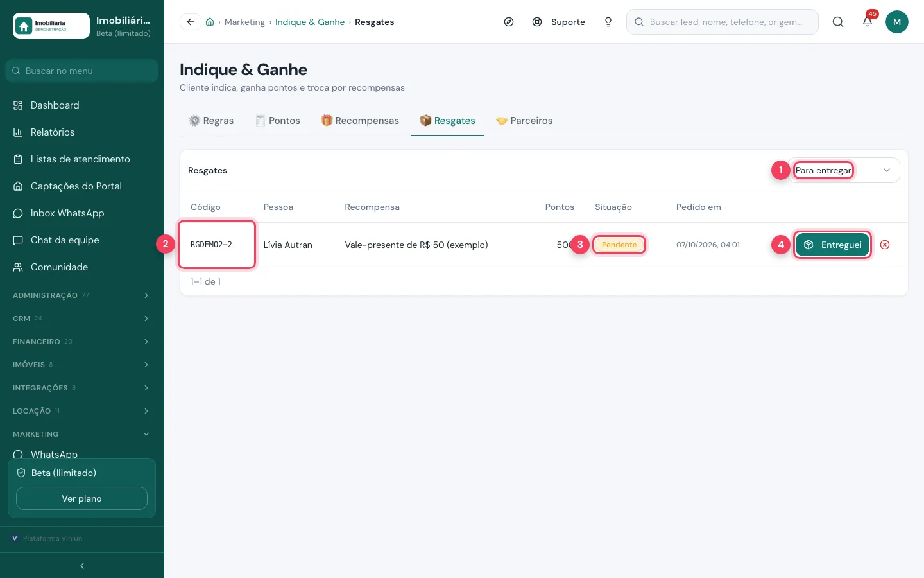Open Inbox WhatsApp in sidebar
Screen dimensions: 924x578
[x=82, y=213]
